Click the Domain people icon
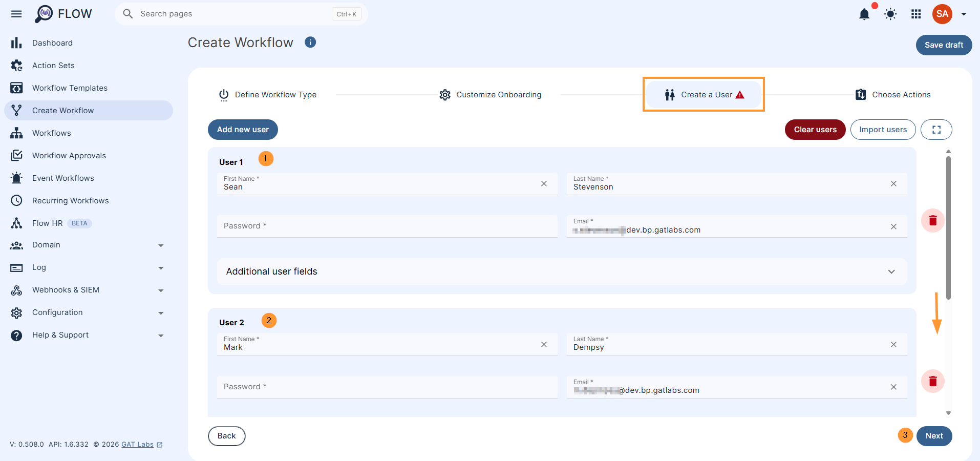The height and width of the screenshot is (461, 980). point(16,245)
